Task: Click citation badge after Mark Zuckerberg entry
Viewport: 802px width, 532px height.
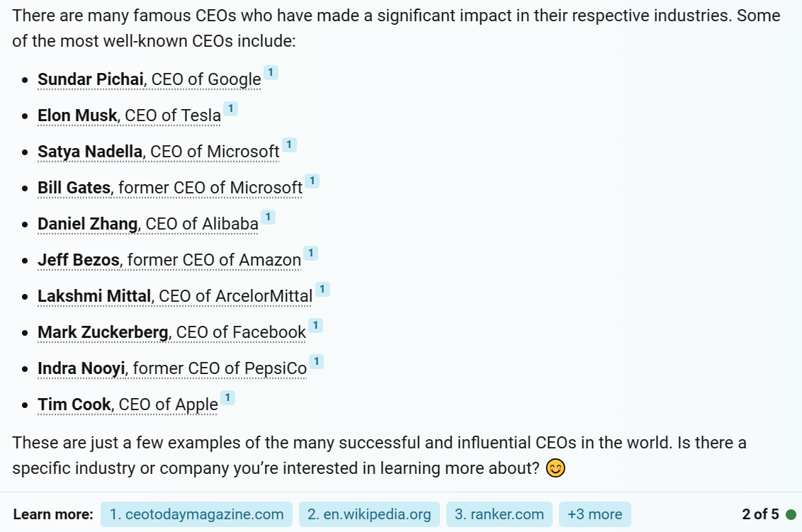Action: pyautogui.click(x=315, y=325)
